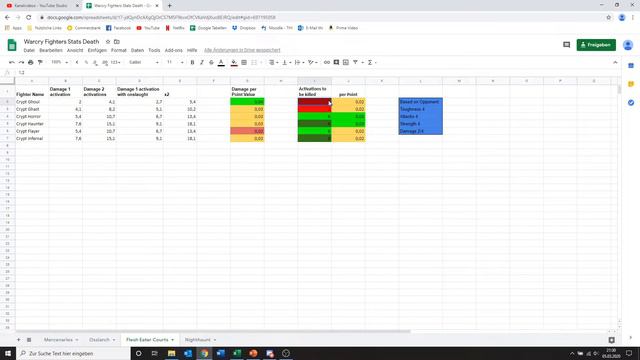
Task: Open the Hilfe menu
Action: coord(192,50)
